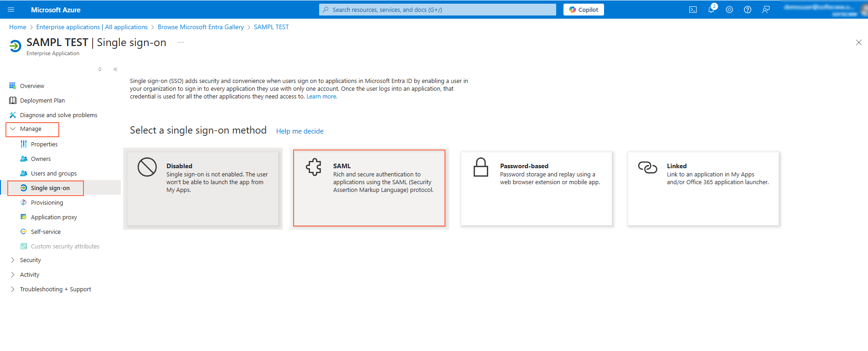Open the hamburger portal menu
The height and width of the screenshot is (351, 868).
(x=11, y=10)
